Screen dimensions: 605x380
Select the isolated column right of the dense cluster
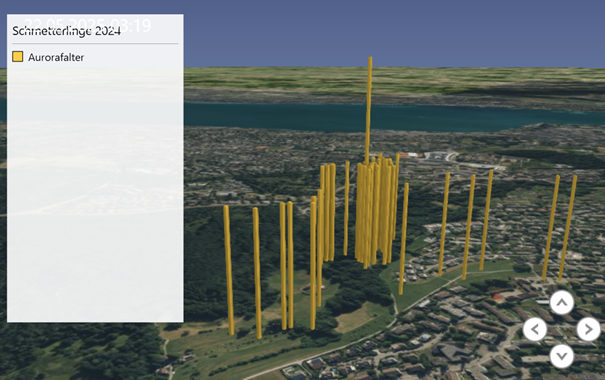click(x=404, y=239)
